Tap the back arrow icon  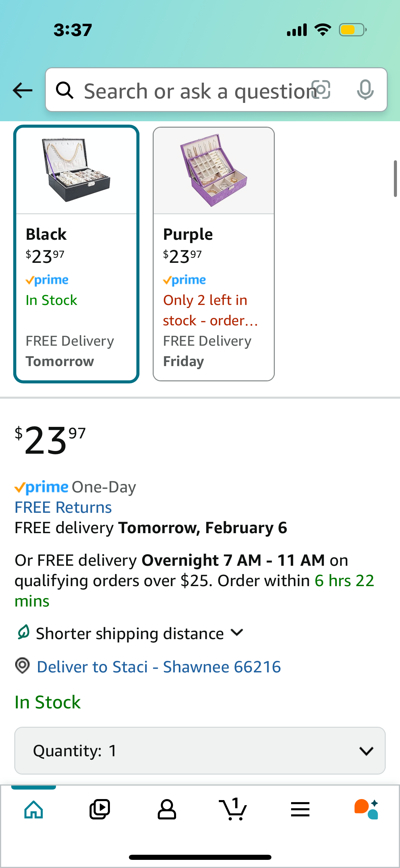tap(22, 90)
